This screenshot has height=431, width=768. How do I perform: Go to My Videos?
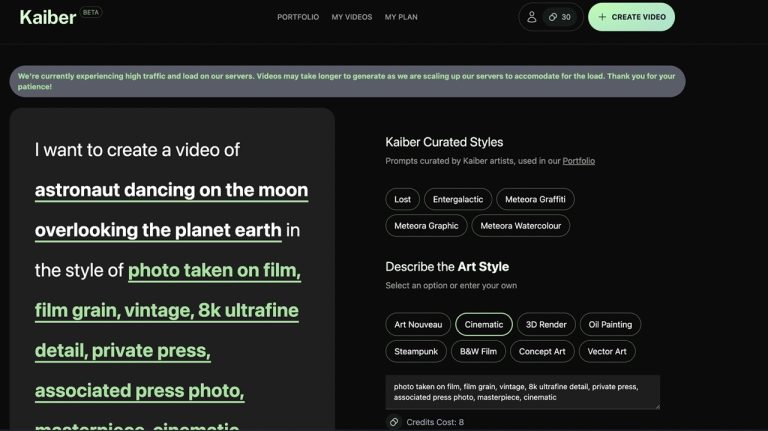point(352,17)
